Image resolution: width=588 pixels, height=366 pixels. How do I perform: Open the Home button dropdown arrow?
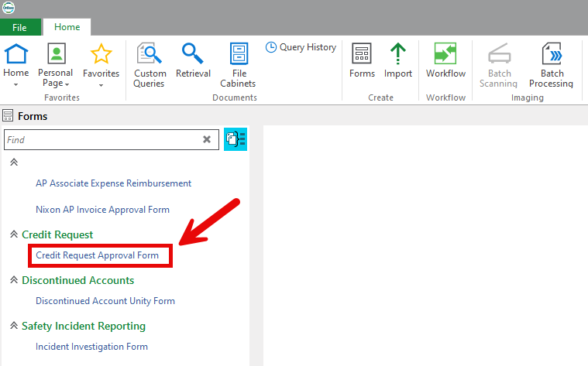point(15,84)
